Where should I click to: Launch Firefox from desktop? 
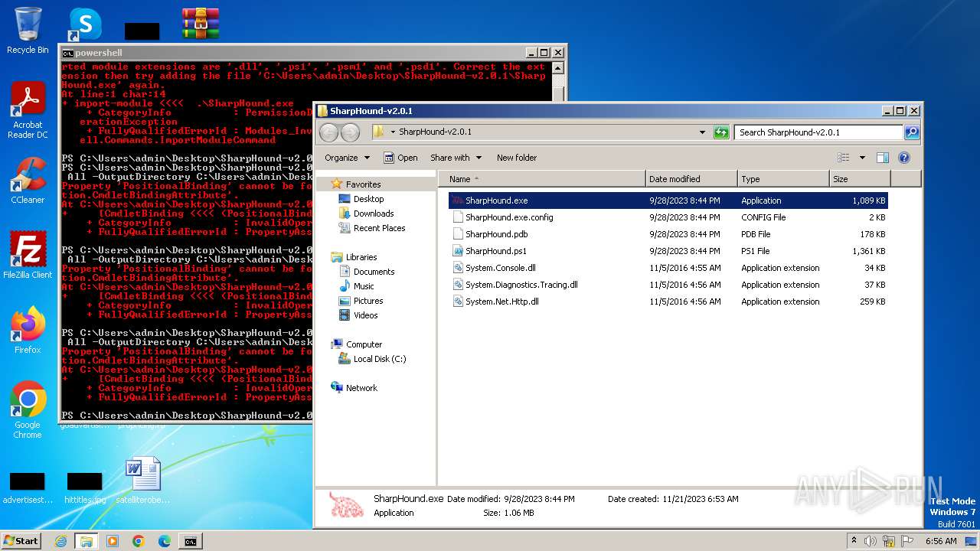click(28, 331)
